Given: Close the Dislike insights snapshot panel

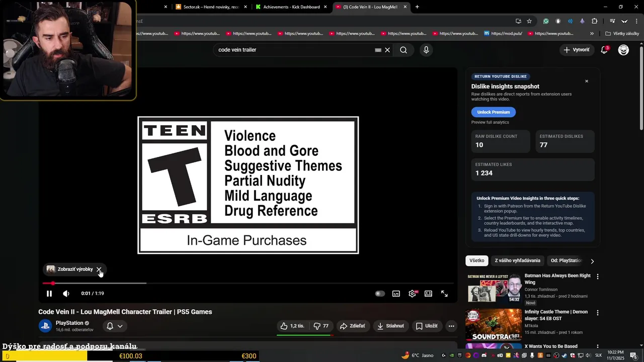Looking at the screenshot, I should click(586, 81).
